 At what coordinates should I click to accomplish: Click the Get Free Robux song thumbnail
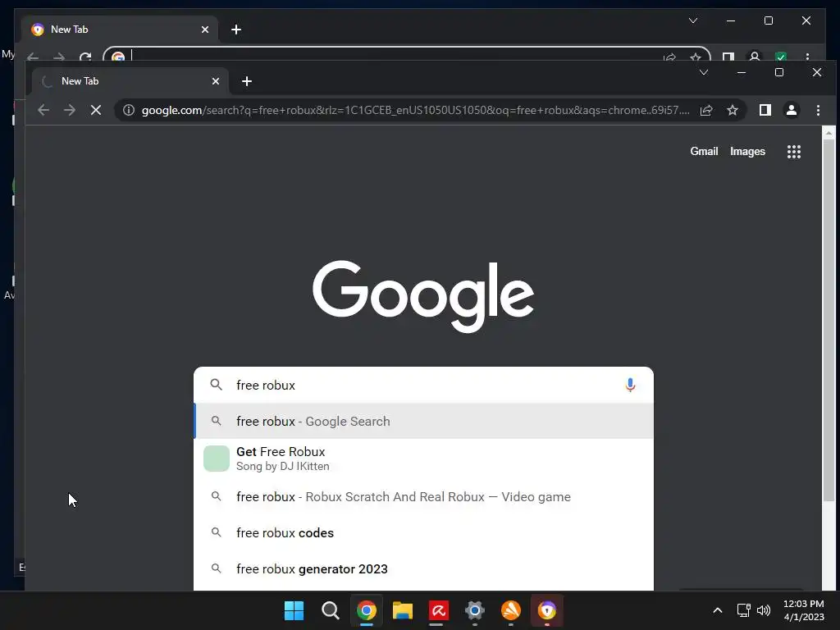click(217, 459)
